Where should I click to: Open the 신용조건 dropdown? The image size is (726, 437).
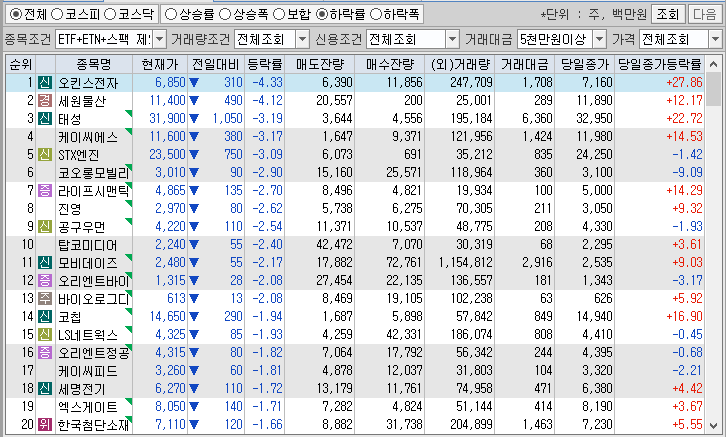(452, 39)
